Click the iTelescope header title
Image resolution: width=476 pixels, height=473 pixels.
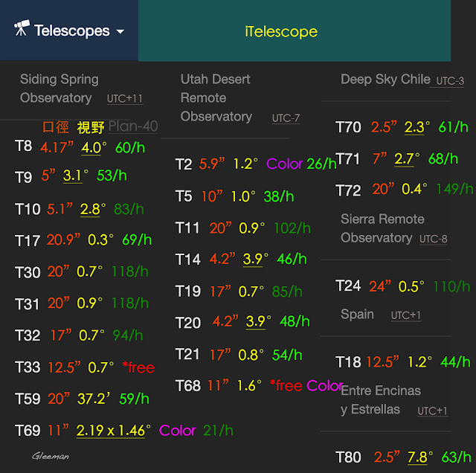click(x=281, y=31)
